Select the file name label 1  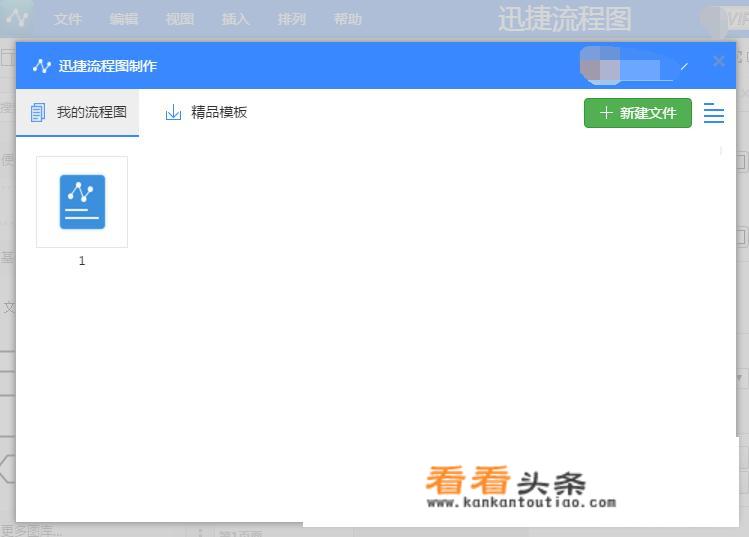[x=82, y=261]
